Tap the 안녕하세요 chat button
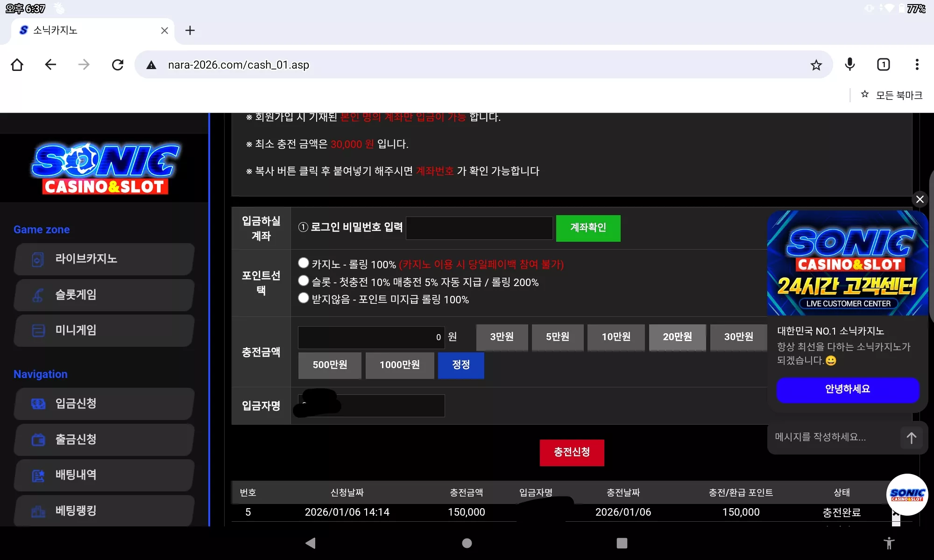Image resolution: width=934 pixels, height=560 pixels. [x=848, y=390]
